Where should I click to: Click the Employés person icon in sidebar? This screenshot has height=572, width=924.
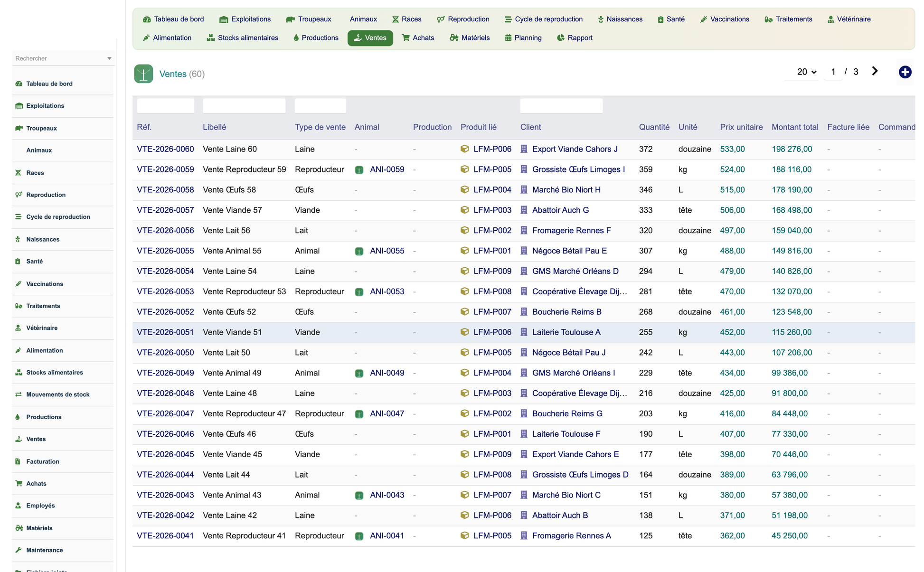point(18,506)
